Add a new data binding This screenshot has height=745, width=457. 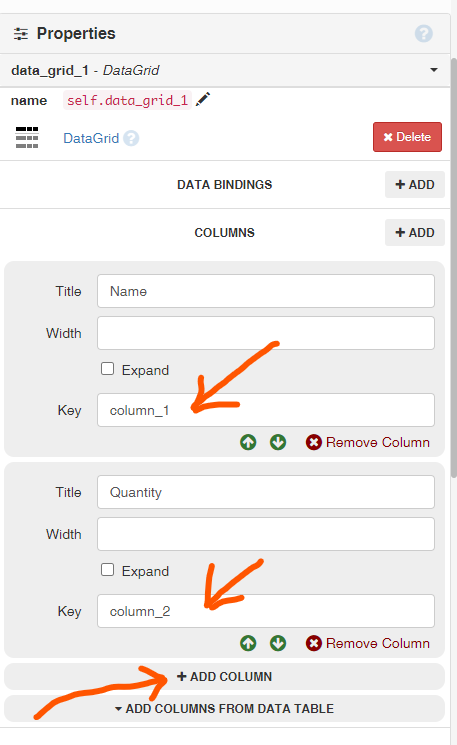click(415, 184)
